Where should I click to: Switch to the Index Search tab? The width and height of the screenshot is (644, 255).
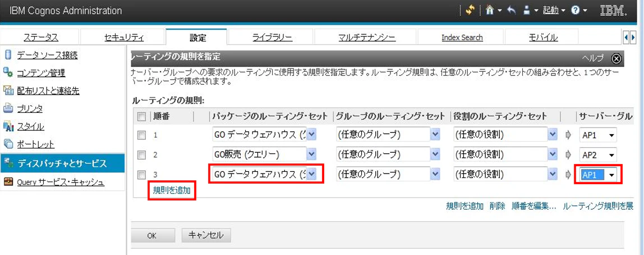tap(462, 38)
